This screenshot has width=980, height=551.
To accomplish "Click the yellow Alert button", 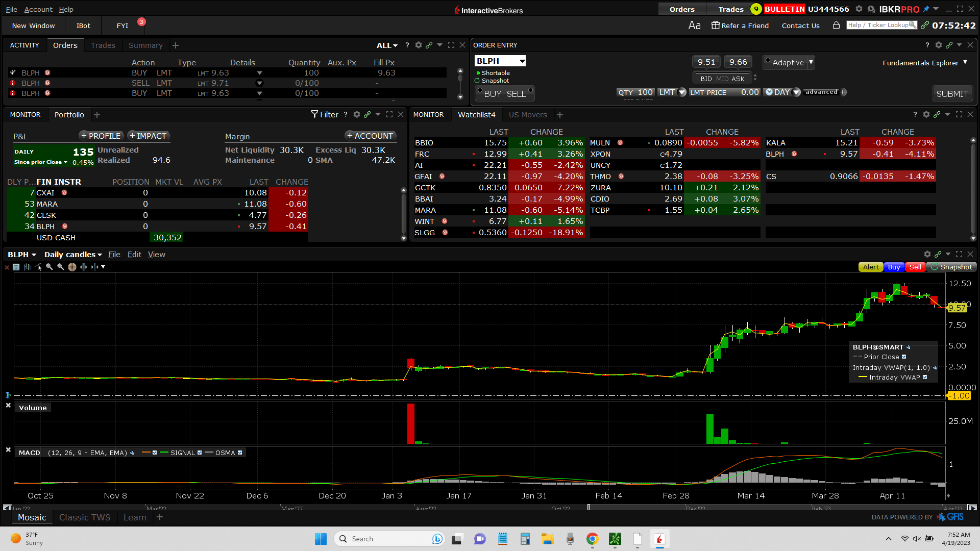I will tap(871, 267).
